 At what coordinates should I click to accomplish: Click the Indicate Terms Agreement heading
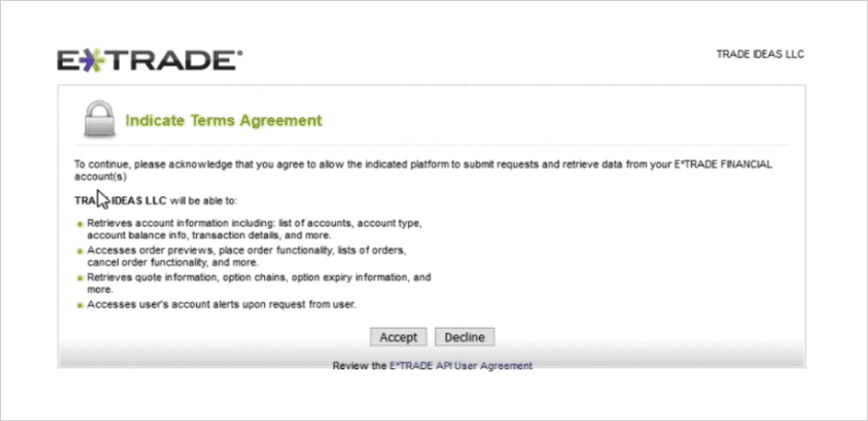pos(224,120)
